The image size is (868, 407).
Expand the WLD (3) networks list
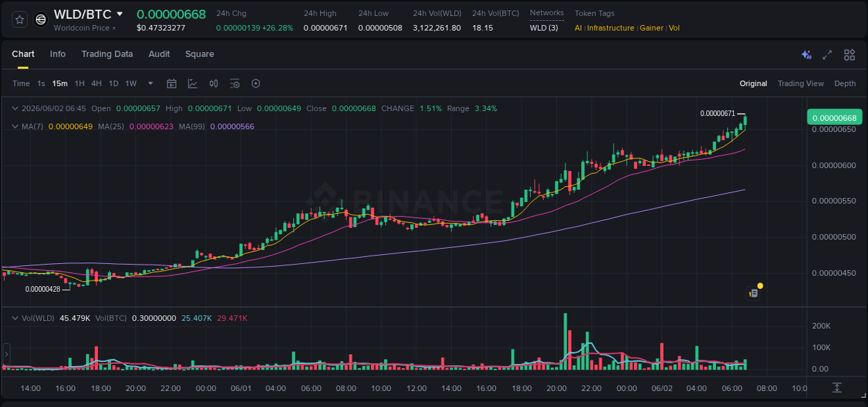tap(544, 28)
